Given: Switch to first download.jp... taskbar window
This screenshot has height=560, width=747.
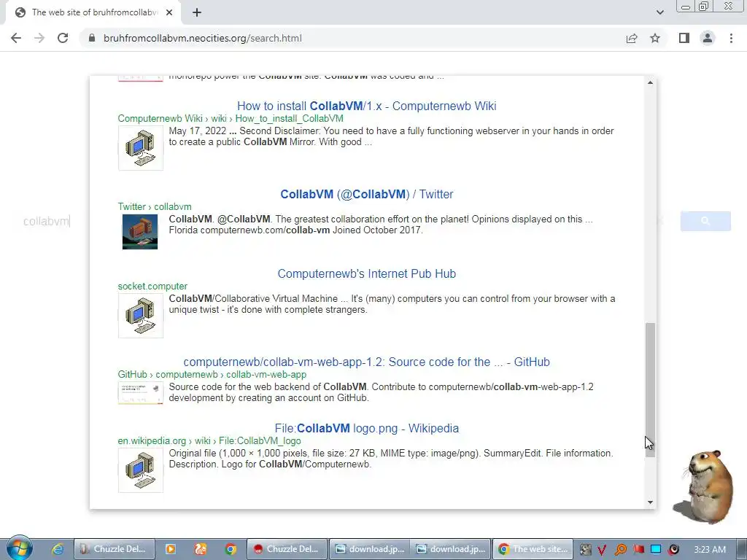Looking at the screenshot, I should tap(370, 549).
